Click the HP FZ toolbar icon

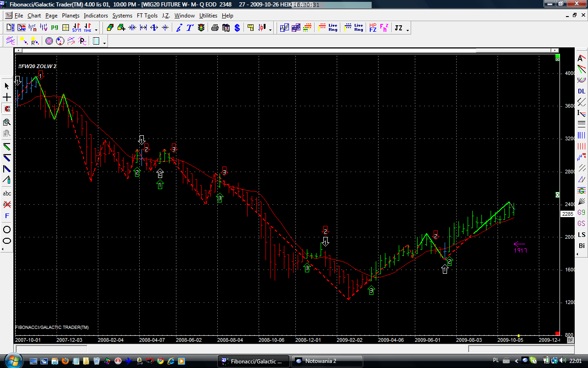click(x=373, y=28)
